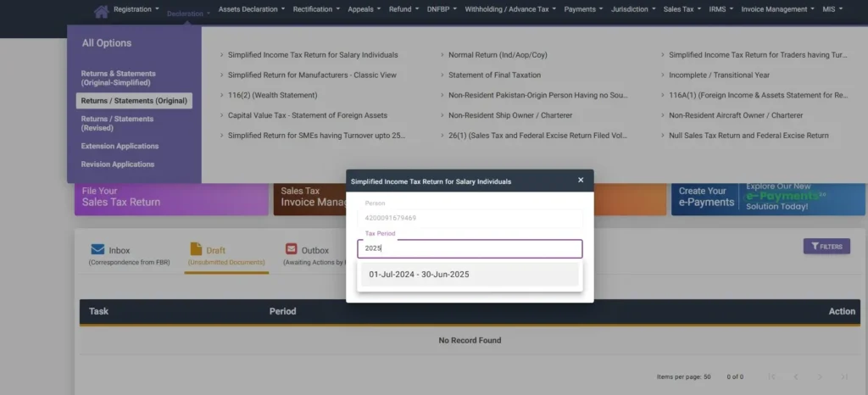
Task: Open the Declaration menu
Action: (x=188, y=14)
